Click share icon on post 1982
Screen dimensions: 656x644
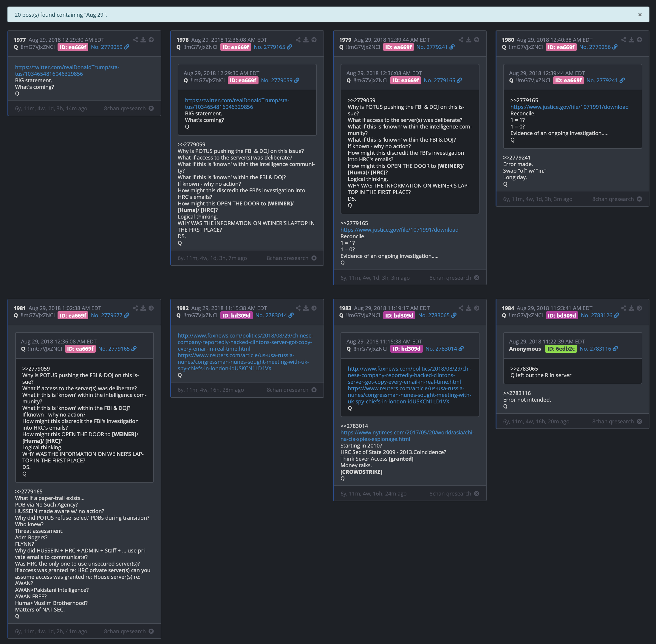pos(298,308)
